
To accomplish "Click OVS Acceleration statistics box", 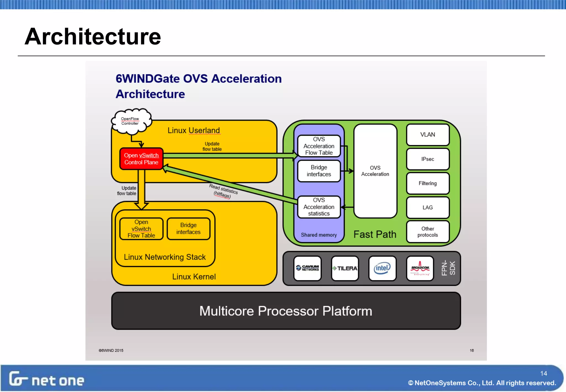I will click(x=319, y=207).
